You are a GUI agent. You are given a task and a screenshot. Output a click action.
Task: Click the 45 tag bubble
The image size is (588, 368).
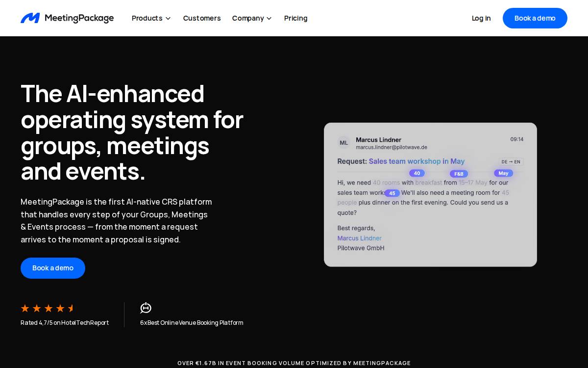point(392,193)
